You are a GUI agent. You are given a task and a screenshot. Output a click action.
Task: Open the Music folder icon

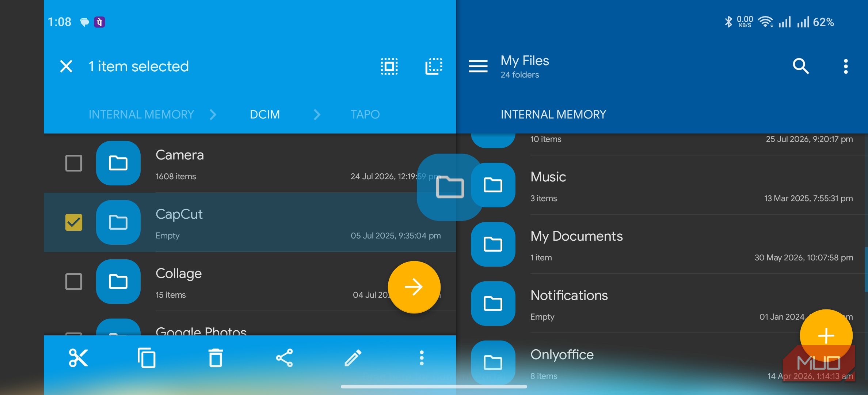493,185
